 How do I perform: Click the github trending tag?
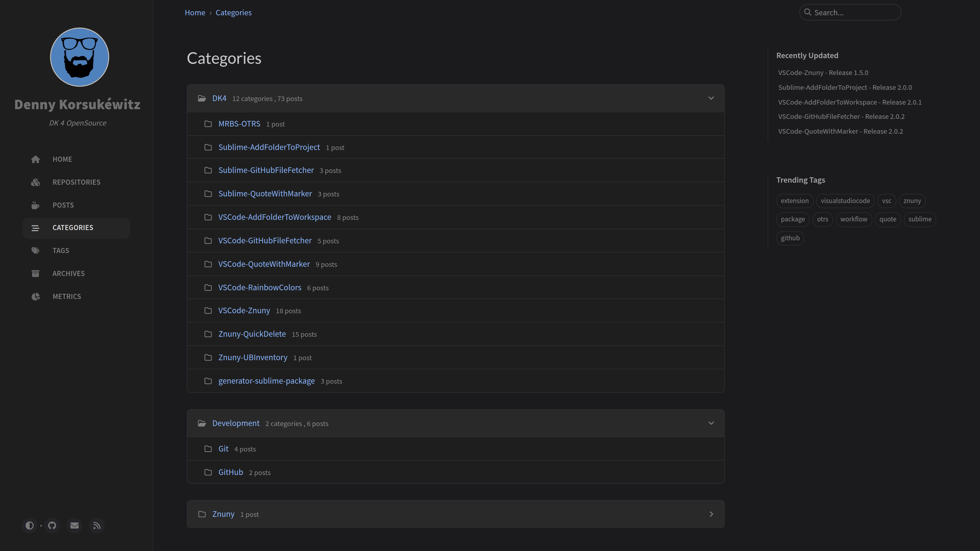pyautogui.click(x=790, y=238)
